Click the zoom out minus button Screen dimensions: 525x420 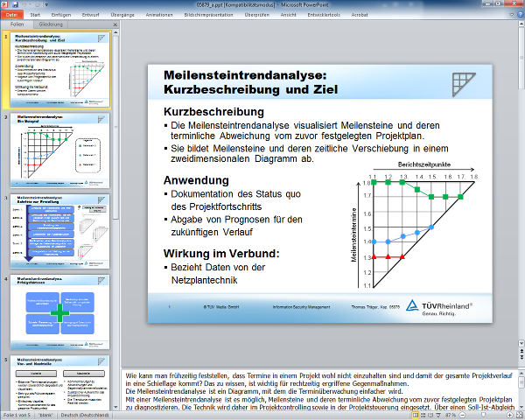461,415
